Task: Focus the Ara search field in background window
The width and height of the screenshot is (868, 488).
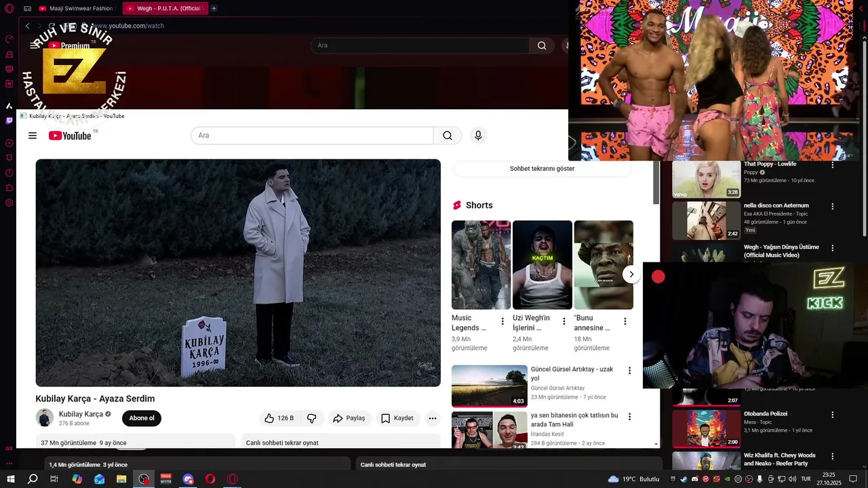Action: tap(420, 45)
